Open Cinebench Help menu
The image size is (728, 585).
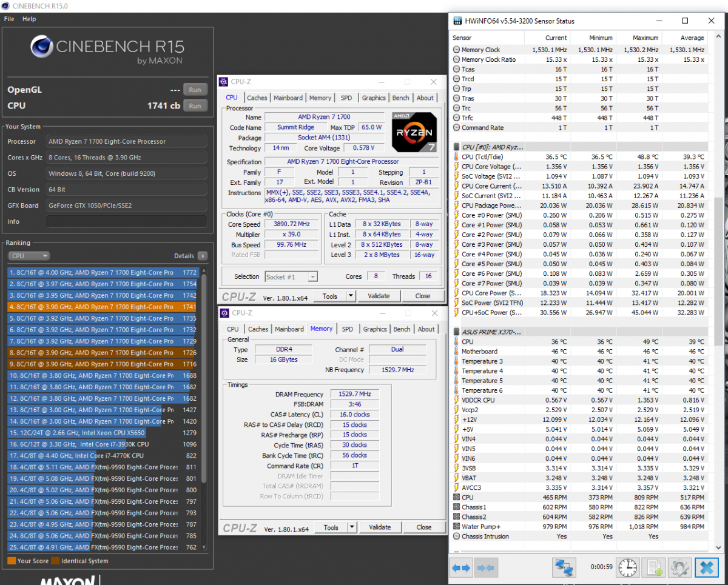pos(29,19)
